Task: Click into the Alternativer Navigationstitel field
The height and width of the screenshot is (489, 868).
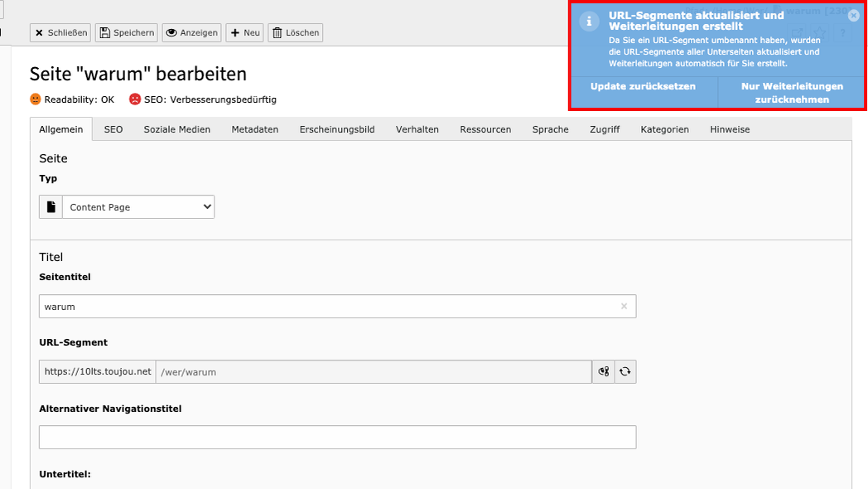Action: 337,438
